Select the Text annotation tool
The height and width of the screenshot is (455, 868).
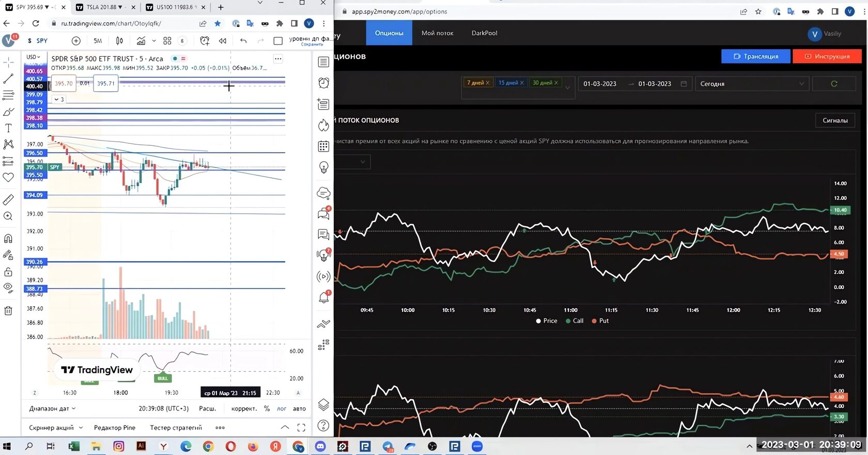[8, 128]
